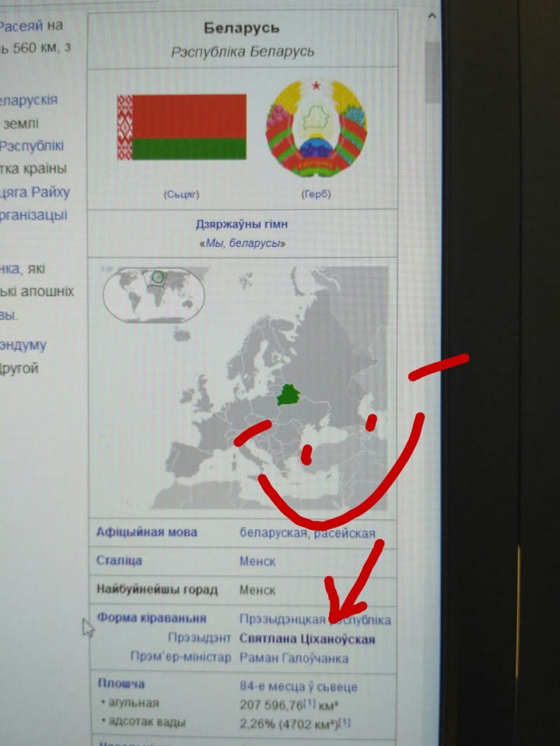Click the Belarus flag image
The width and height of the screenshot is (560, 746).
pos(181,127)
